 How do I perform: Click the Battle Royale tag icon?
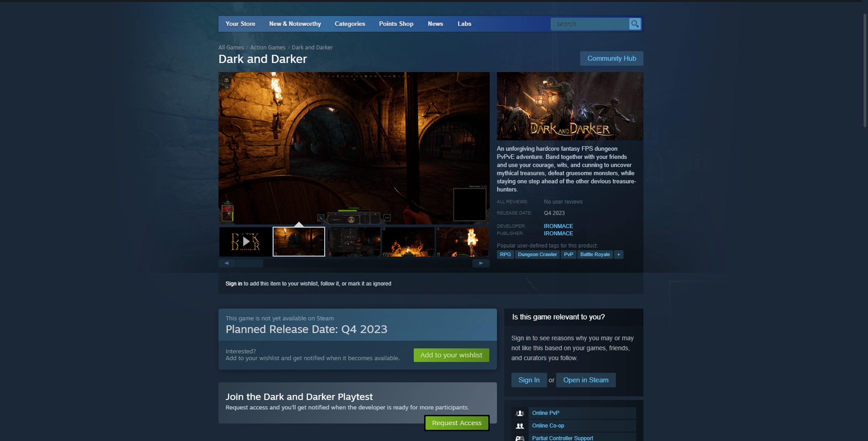[x=595, y=254]
